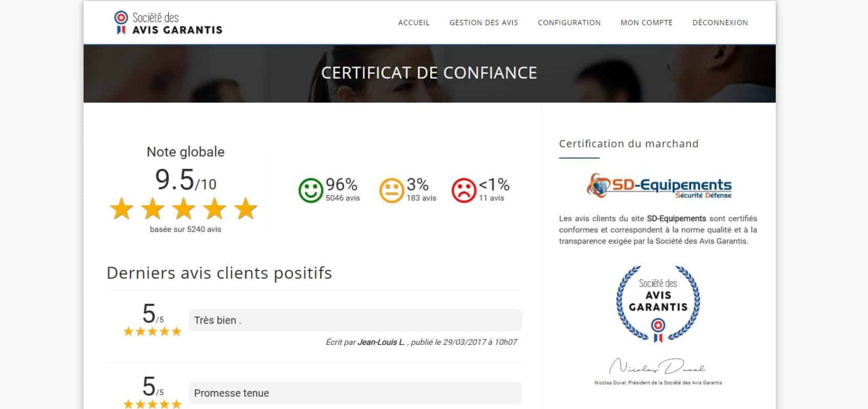Click the 9.5/10 global score
The height and width of the screenshot is (409, 868).
(186, 180)
